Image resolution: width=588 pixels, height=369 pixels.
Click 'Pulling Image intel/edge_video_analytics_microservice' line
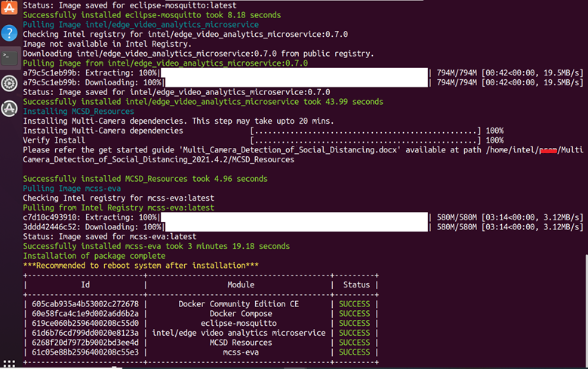[140, 25]
